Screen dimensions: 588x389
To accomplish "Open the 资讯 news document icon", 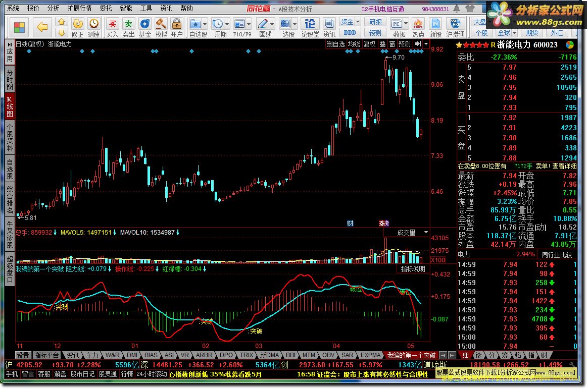I will click(x=329, y=24).
